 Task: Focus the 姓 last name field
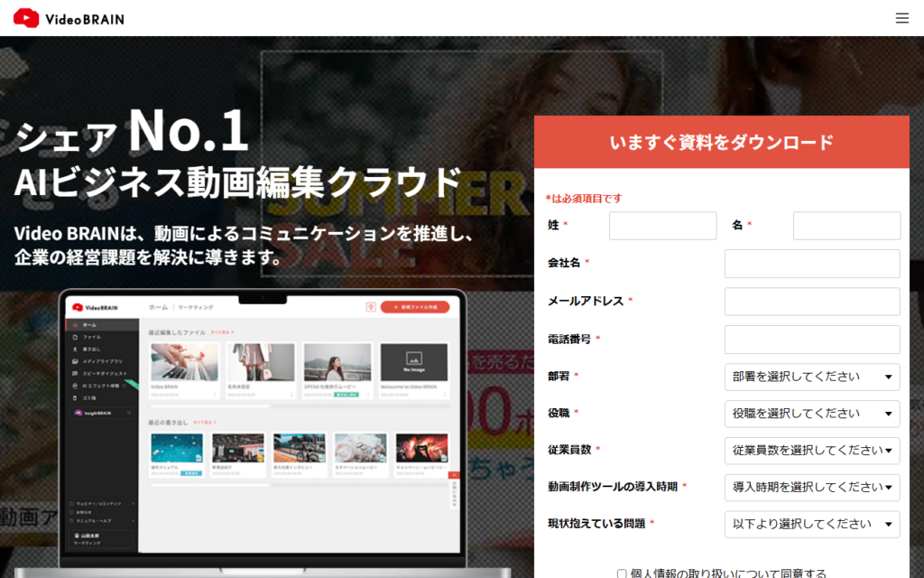[x=662, y=226]
